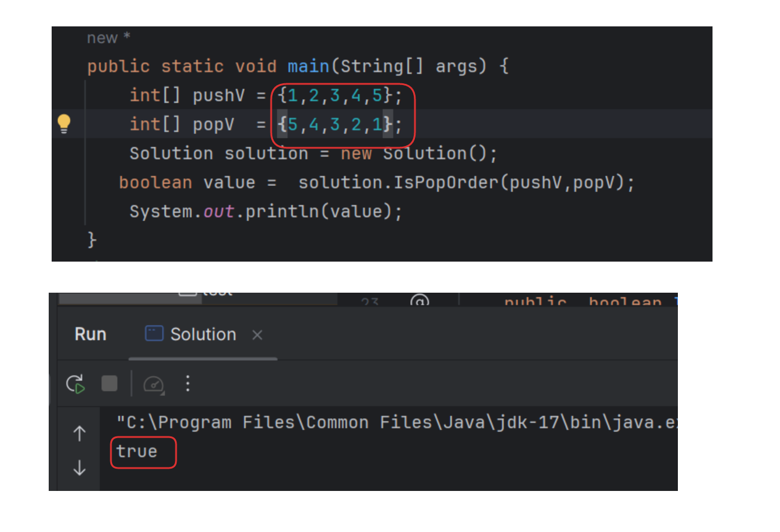Select the Solution run tab
The width and height of the screenshot is (780, 532).
(202, 334)
